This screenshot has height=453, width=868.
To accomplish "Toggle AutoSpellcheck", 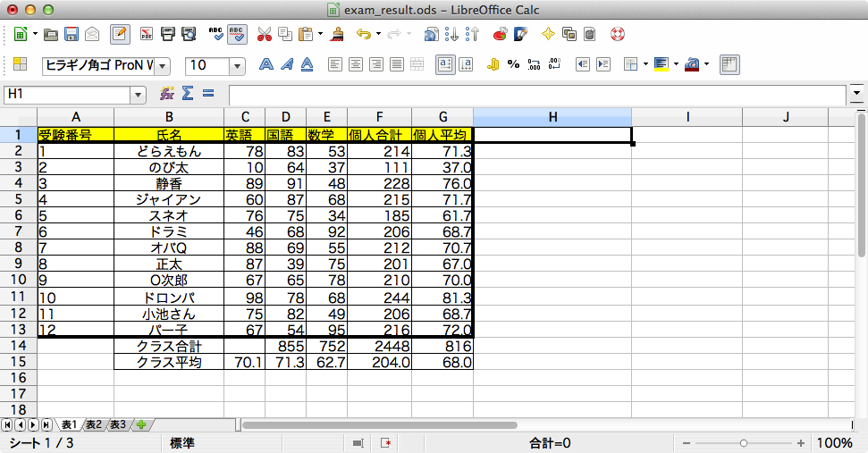I will [x=237, y=35].
